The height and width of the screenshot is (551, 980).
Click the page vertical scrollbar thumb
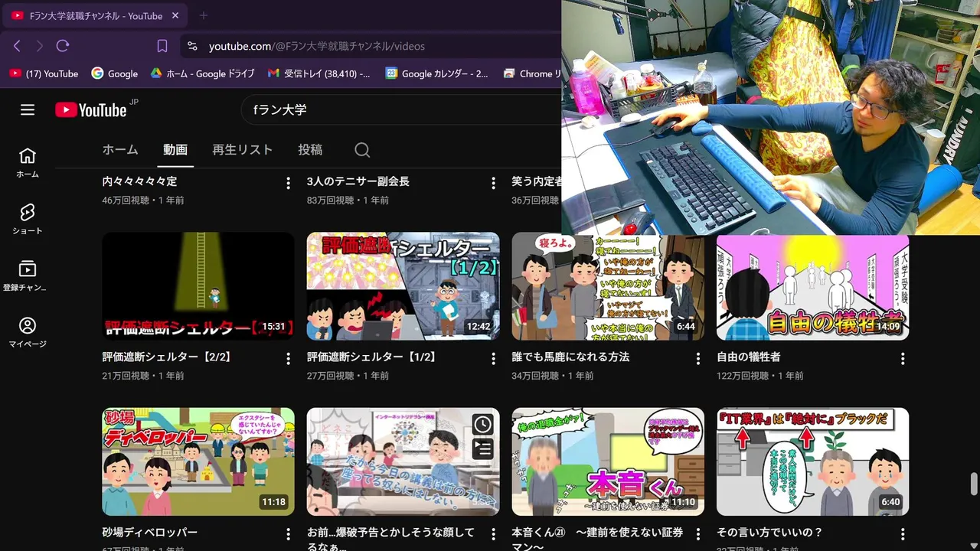[x=974, y=484]
